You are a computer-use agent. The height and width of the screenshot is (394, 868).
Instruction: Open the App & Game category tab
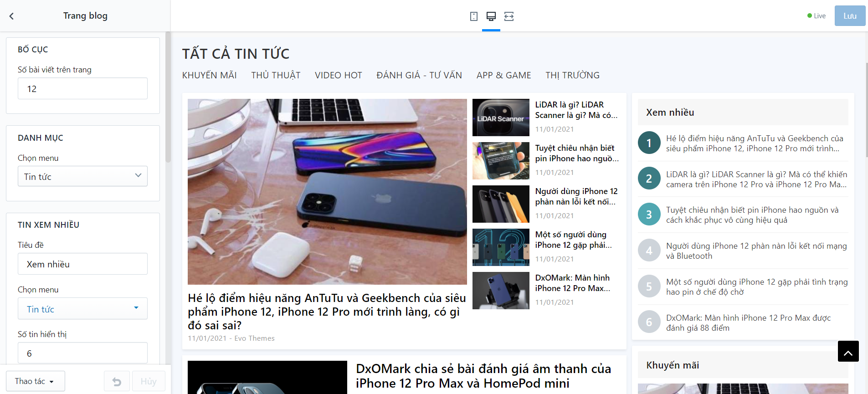click(x=504, y=75)
